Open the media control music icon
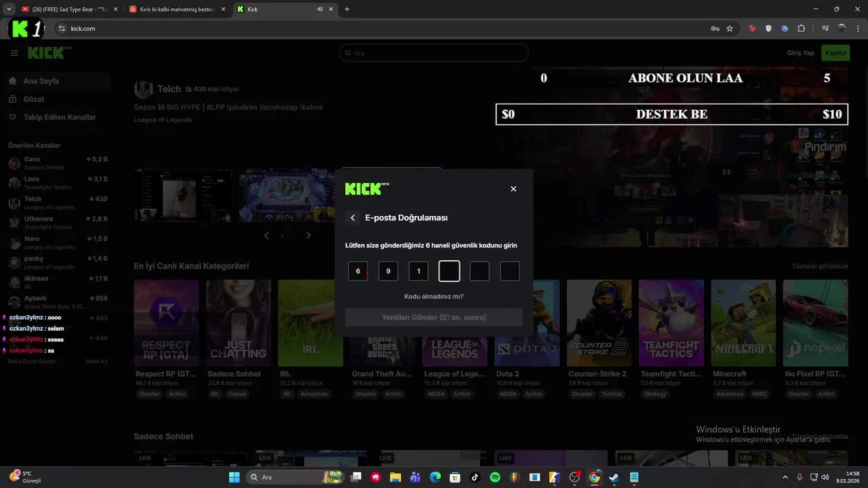Image resolution: width=868 pixels, height=488 pixels. [x=825, y=28]
